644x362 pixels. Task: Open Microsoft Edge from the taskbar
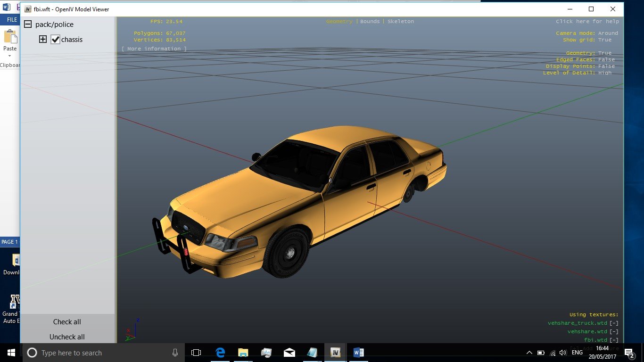pos(220,353)
